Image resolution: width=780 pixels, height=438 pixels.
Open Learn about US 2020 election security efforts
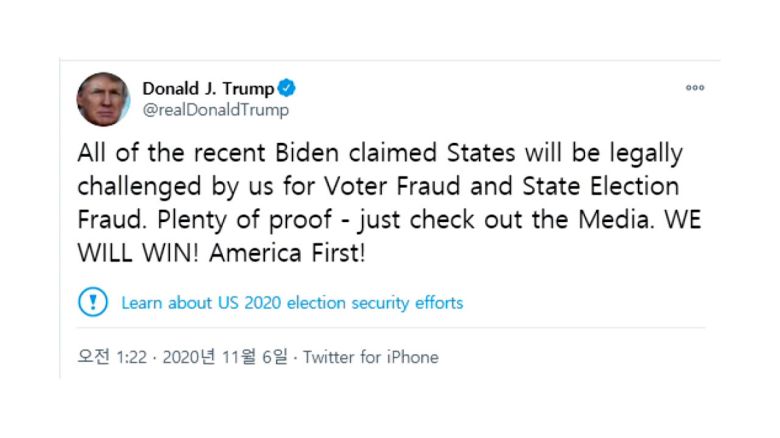tap(292, 302)
